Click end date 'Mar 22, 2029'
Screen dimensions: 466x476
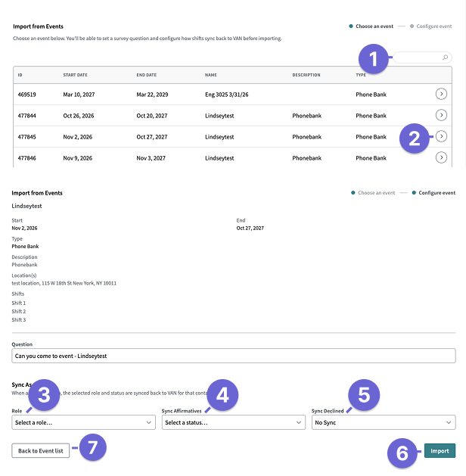tap(152, 95)
